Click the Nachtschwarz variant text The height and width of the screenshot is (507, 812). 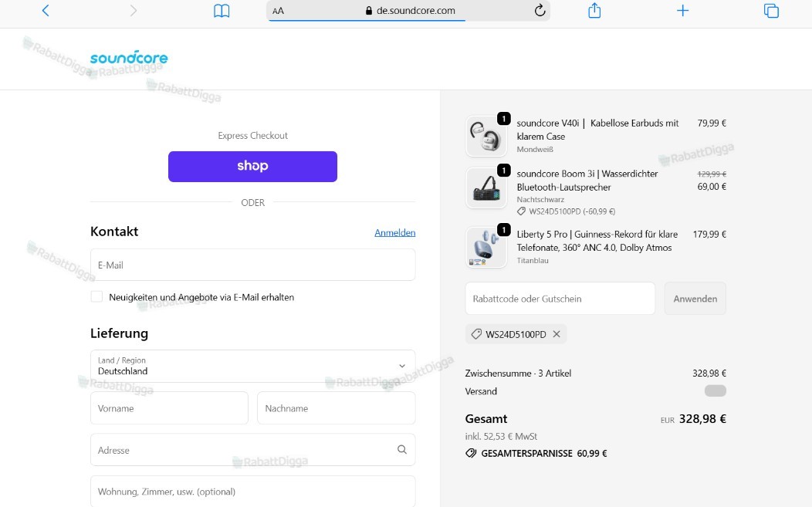(x=540, y=199)
